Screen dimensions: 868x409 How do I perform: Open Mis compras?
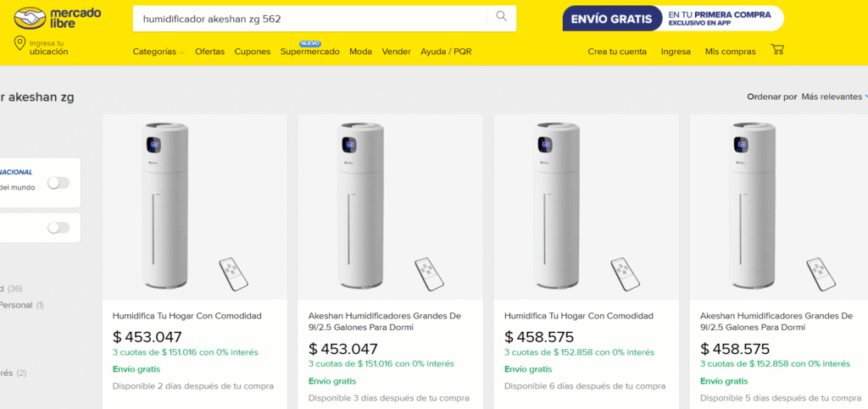[x=730, y=52]
